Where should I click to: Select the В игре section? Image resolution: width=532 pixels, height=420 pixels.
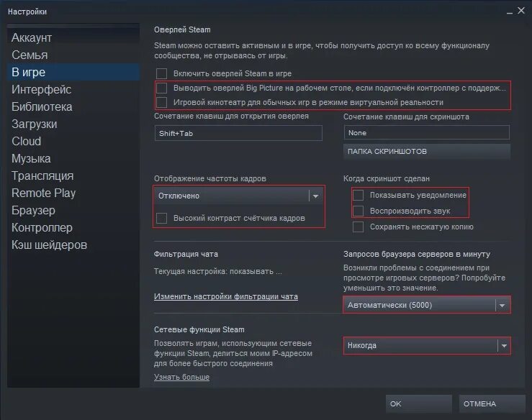(73, 72)
